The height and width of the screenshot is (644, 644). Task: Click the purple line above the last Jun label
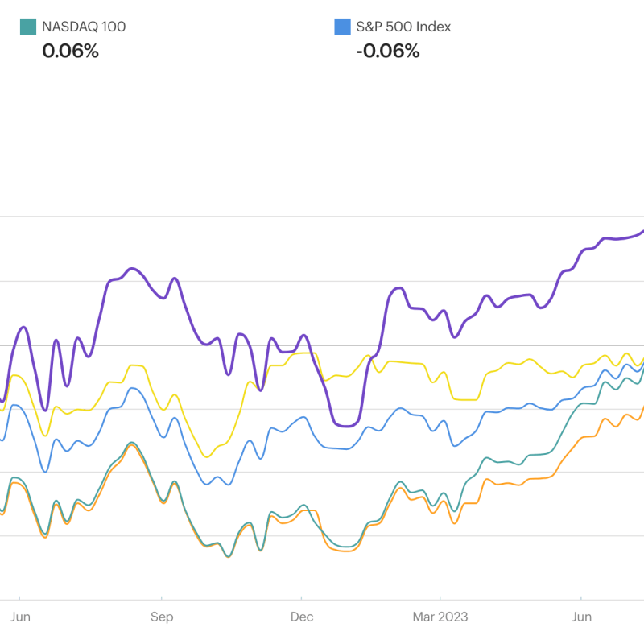[581, 251]
